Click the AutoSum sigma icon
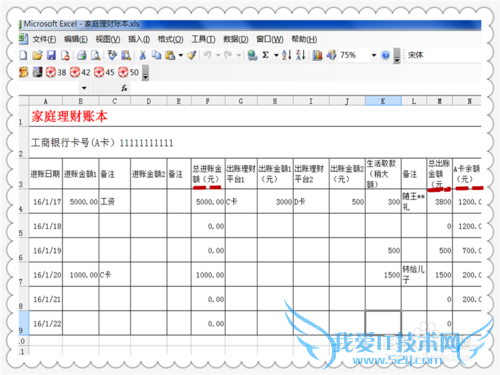Image resolution: width=500 pixels, height=375 pixels. [x=265, y=55]
